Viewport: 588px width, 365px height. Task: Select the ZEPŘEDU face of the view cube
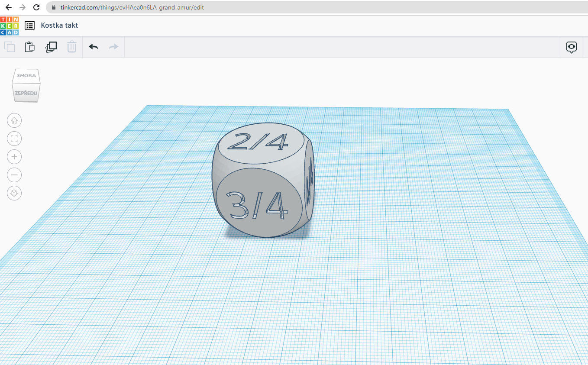pyautogui.click(x=26, y=93)
